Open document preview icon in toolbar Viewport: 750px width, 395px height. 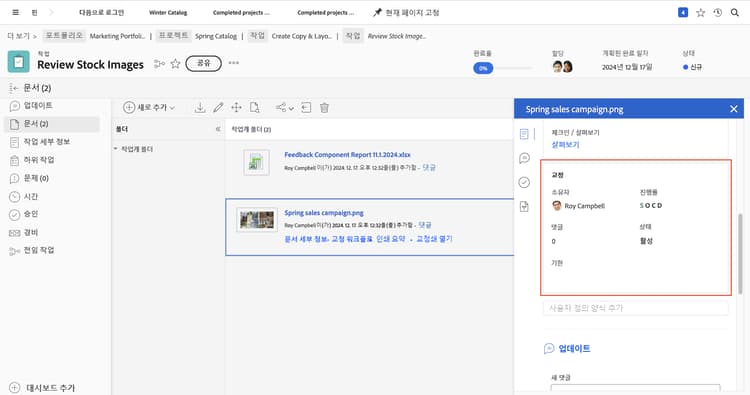click(254, 108)
